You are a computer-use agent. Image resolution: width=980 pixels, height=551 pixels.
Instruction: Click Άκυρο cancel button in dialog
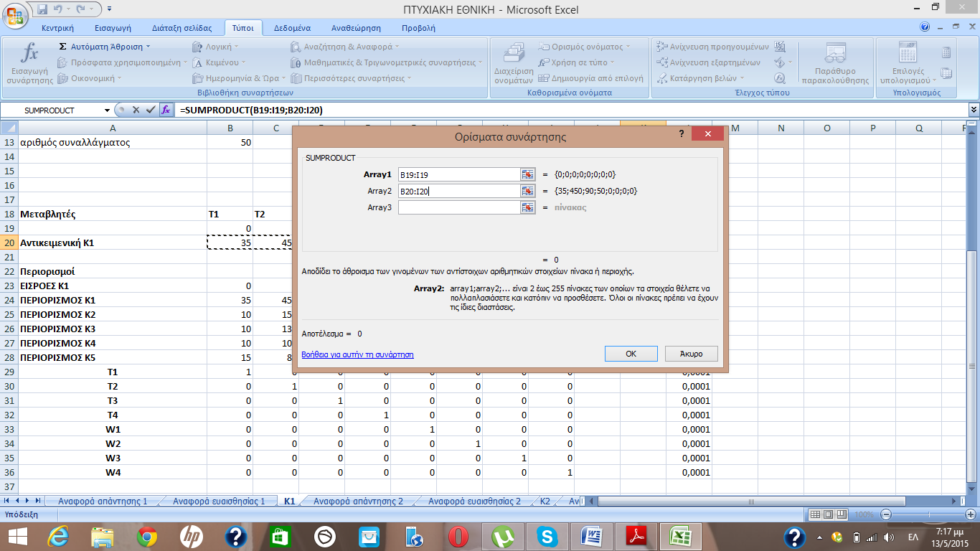coord(691,354)
